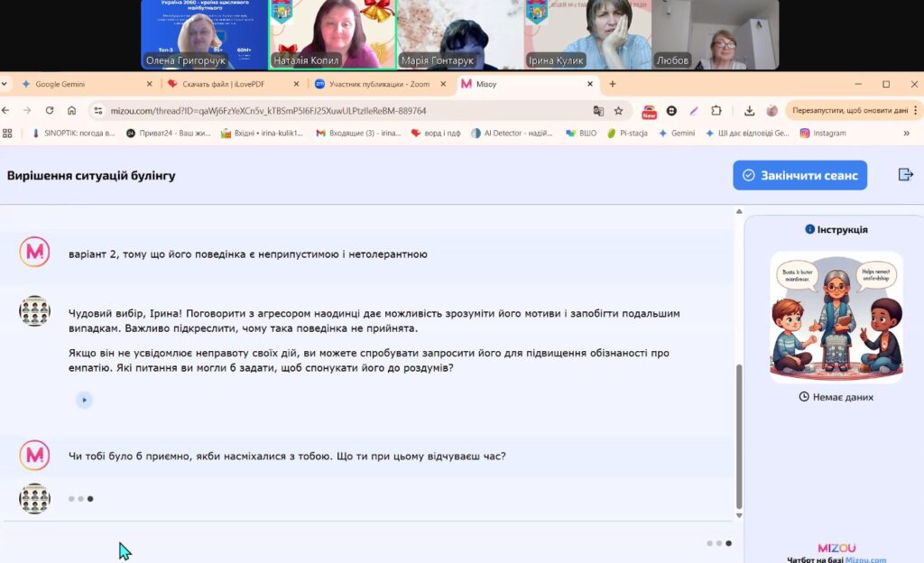This screenshot has height=563, width=924.
Task: Close the iLovePDF tab
Action: click(x=296, y=84)
